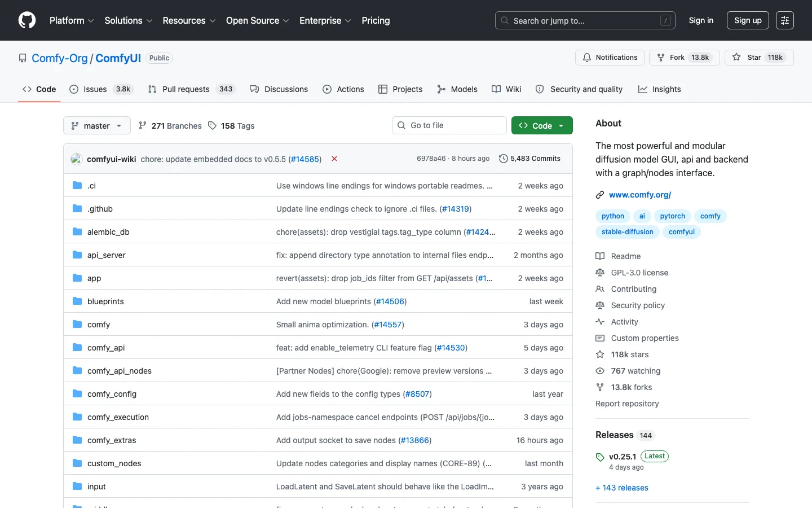Focus the Go to file input
The width and height of the screenshot is (812, 508).
(449, 125)
